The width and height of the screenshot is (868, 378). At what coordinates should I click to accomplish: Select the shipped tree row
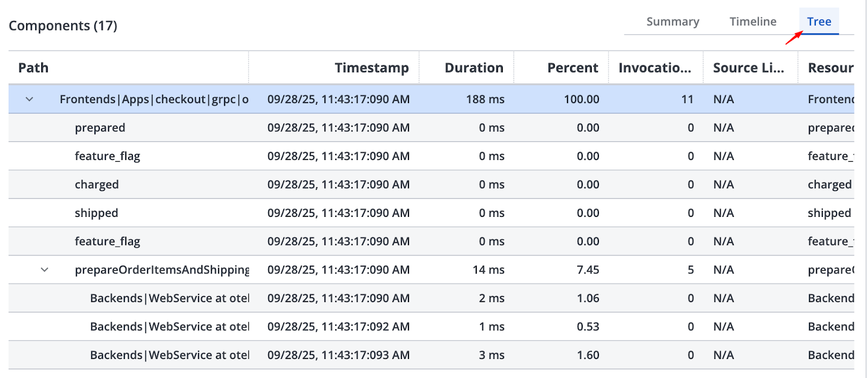[x=97, y=213]
